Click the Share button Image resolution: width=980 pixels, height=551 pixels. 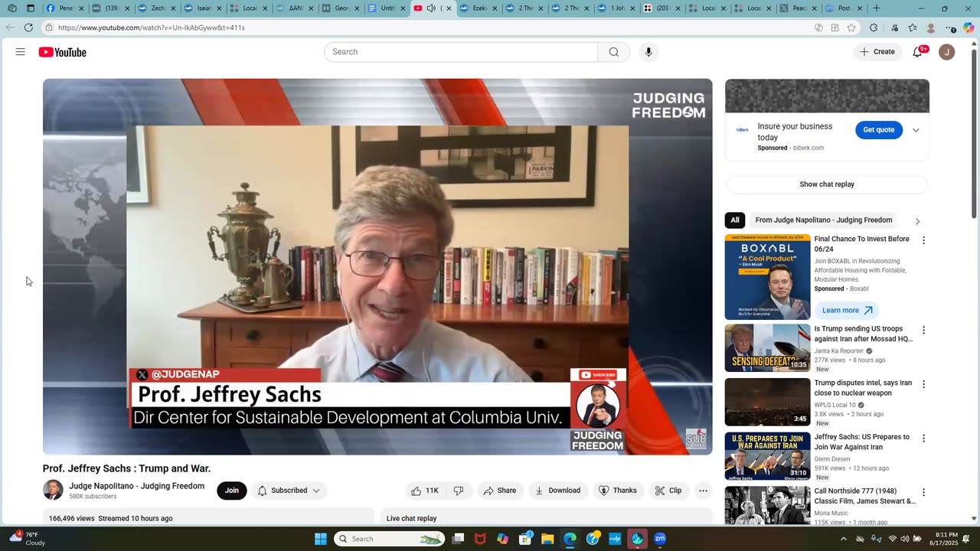pyautogui.click(x=499, y=491)
